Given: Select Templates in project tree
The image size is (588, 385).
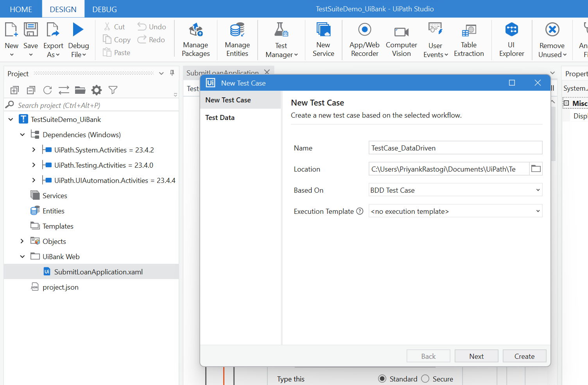Looking at the screenshot, I should coord(52,226).
